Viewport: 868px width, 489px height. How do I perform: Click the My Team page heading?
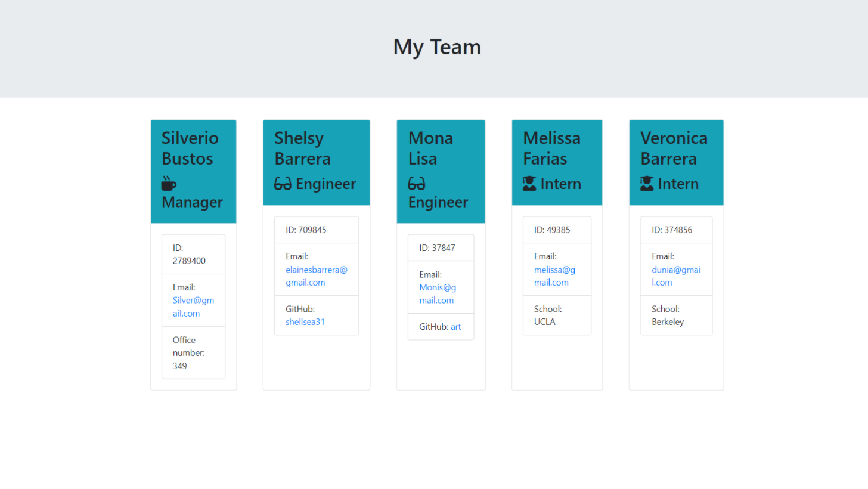click(x=437, y=47)
